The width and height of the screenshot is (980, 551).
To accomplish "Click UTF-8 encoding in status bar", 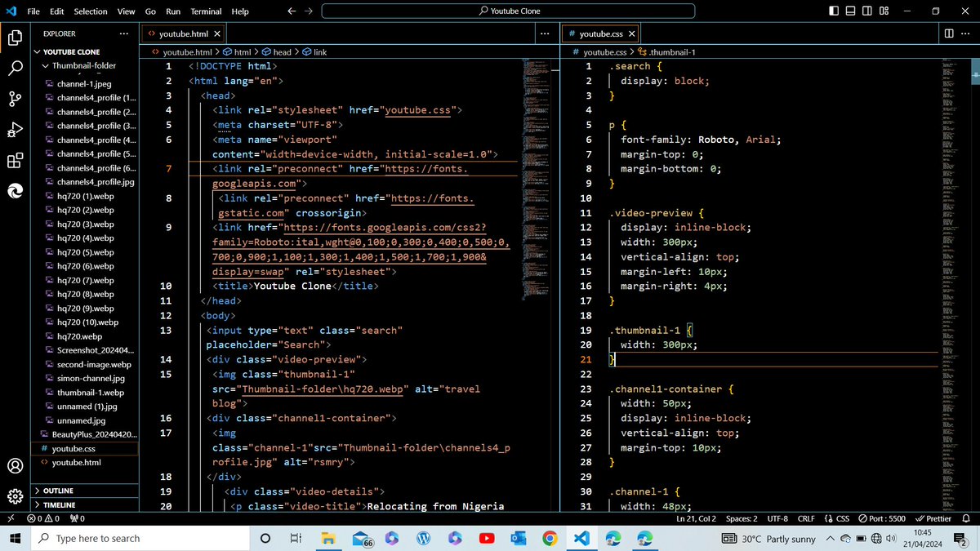I will tap(777, 518).
